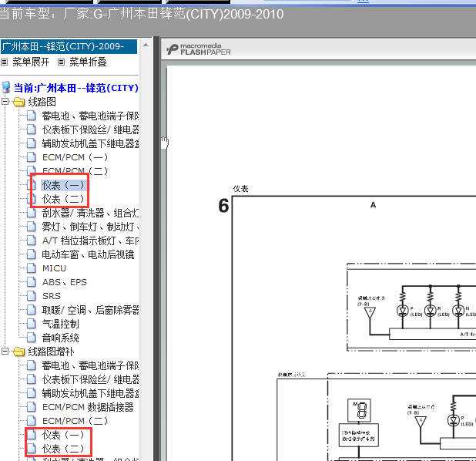This screenshot has width=476, height=461.
Task: Click 菜单展开 to expand all menus
Action: point(31,62)
